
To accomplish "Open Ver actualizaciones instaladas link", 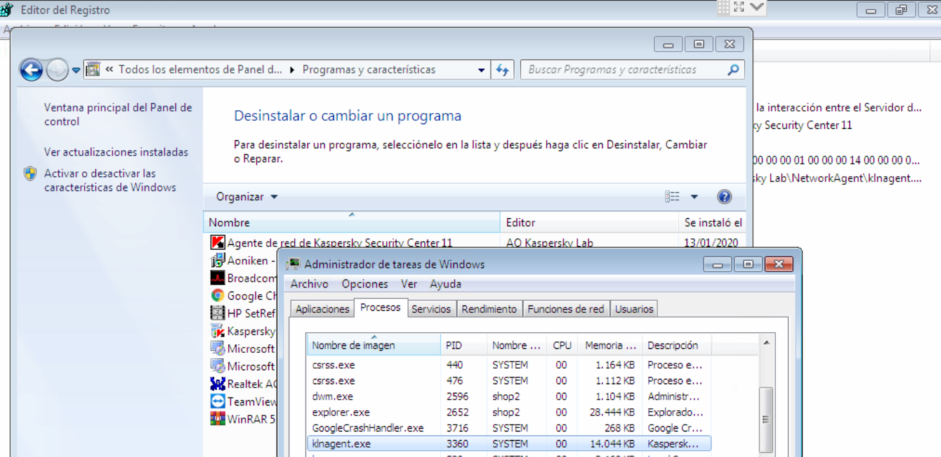I will click(x=116, y=152).
